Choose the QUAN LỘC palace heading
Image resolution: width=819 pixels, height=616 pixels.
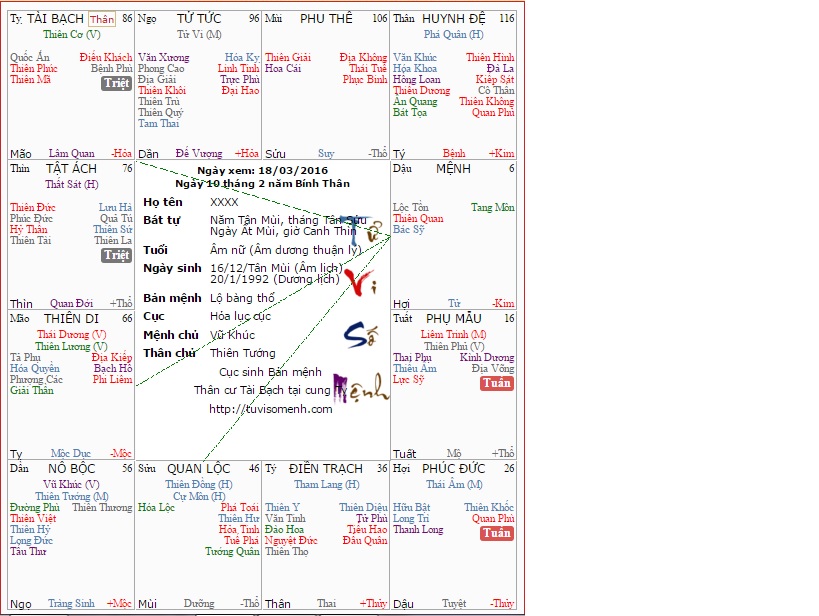tap(198, 469)
